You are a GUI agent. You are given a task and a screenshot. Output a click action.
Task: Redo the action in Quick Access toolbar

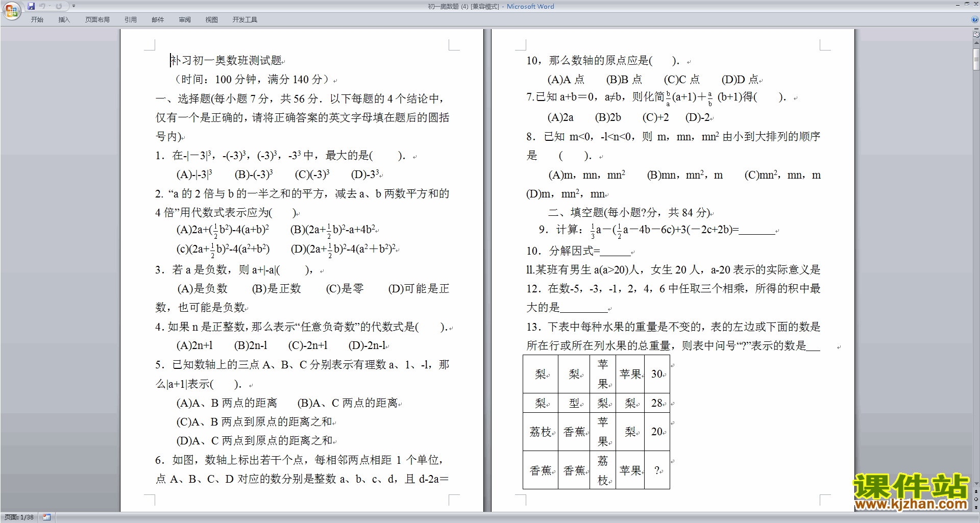(x=59, y=6)
